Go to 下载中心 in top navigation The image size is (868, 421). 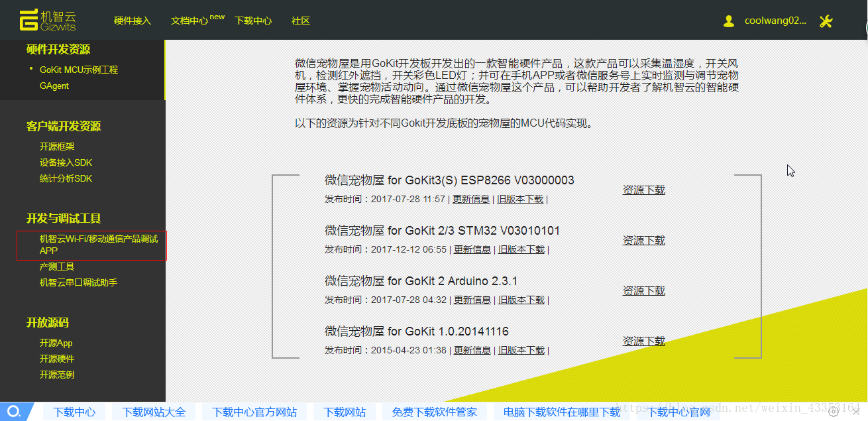pyautogui.click(x=253, y=21)
